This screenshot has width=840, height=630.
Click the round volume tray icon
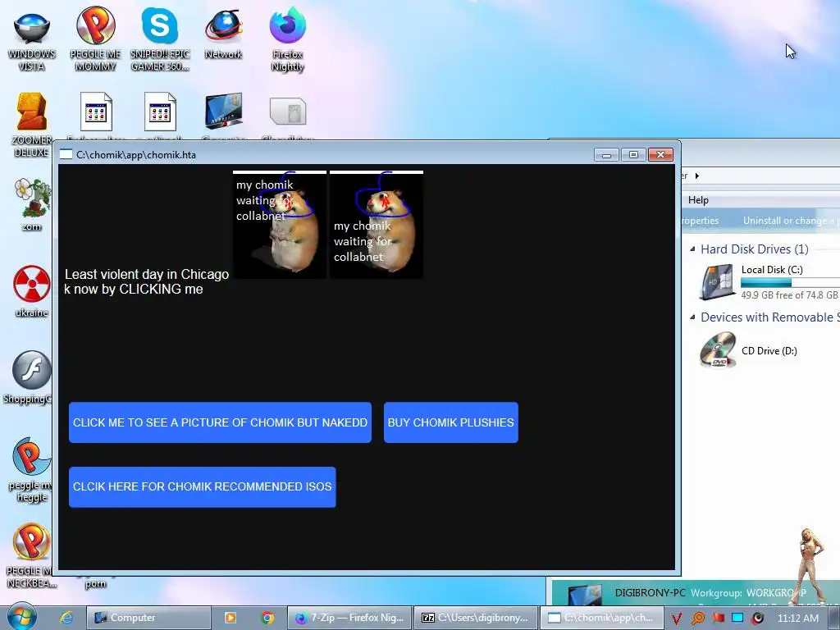click(x=758, y=619)
